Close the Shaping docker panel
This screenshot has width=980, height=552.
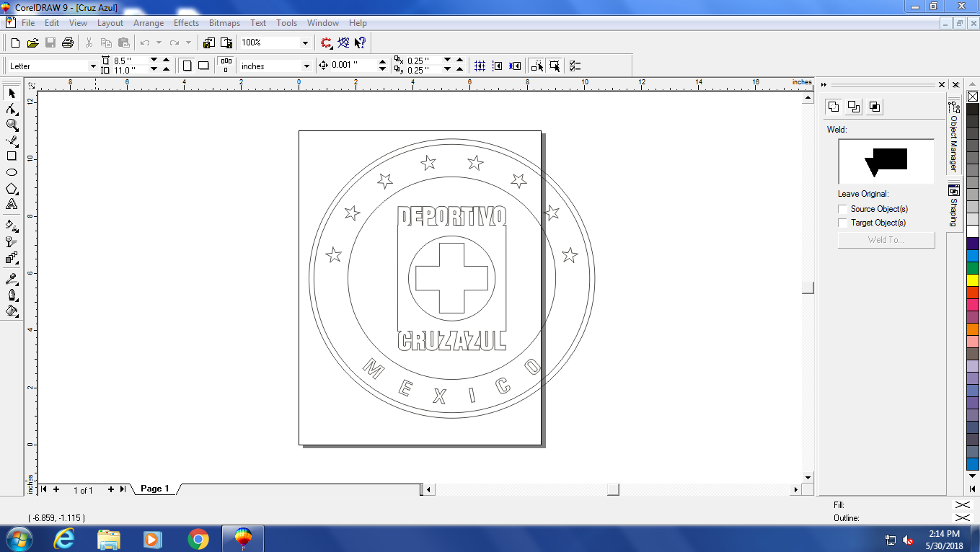pyautogui.click(x=941, y=85)
